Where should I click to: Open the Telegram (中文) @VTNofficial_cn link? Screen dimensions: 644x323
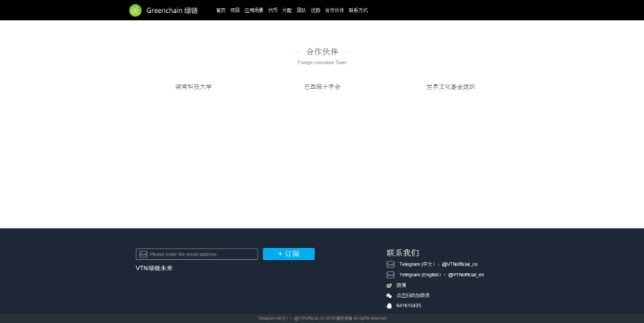438,264
